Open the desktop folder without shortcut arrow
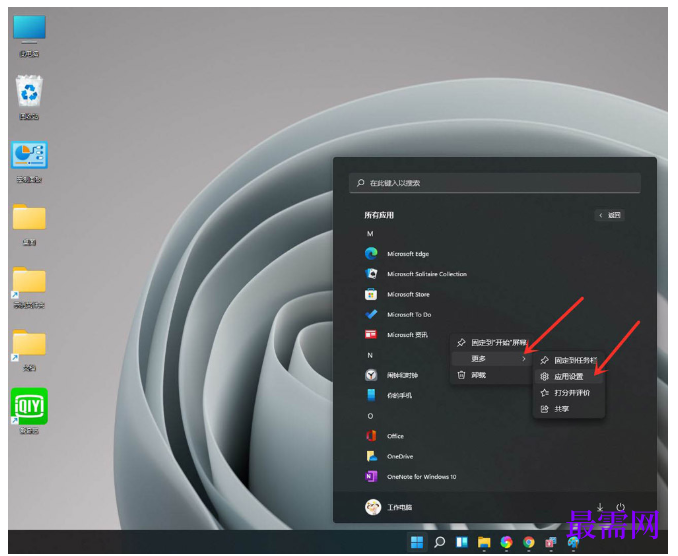Screen dimensions: 678x556 tap(29, 224)
